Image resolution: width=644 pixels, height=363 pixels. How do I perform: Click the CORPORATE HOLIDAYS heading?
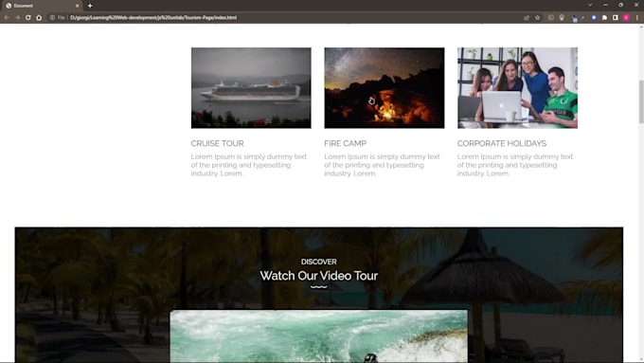pyautogui.click(x=502, y=143)
